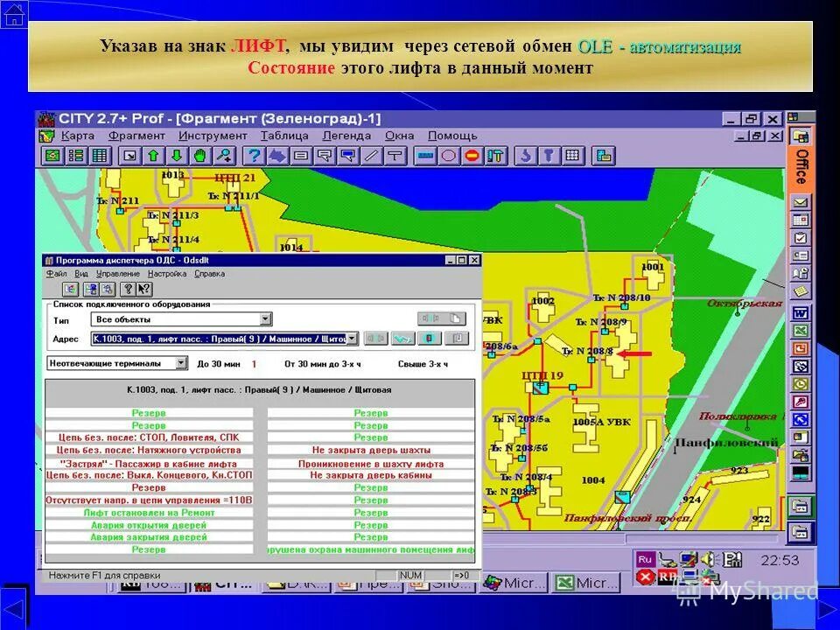
Task: Select the blue ruler measure tool
Action: click(x=425, y=156)
